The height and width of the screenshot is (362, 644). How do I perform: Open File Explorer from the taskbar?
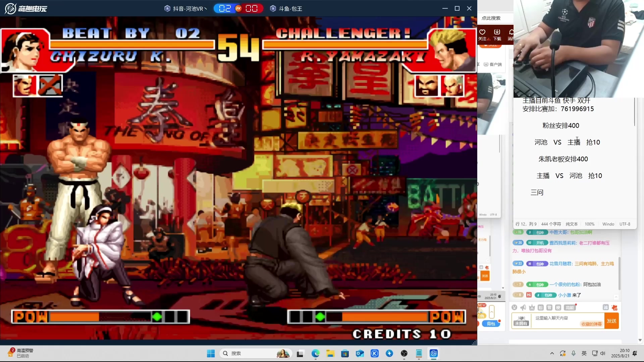[x=330, y=353]
